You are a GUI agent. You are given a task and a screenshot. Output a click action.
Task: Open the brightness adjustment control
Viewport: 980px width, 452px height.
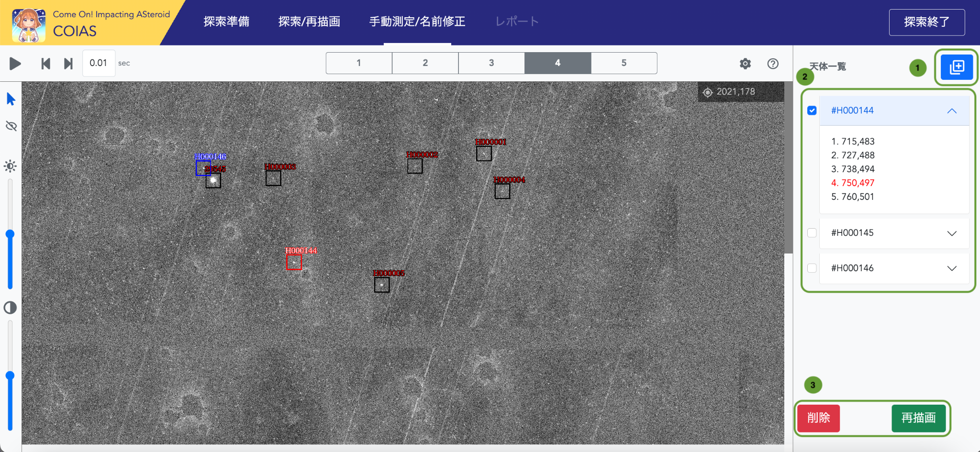11,166
